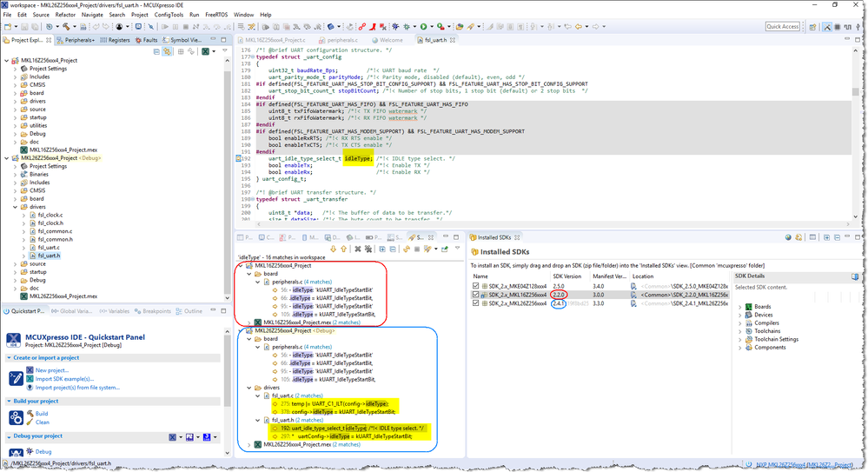The image size is (868, 472).
Task: Uncheck SDK_2.x_MKL26Z256xxx4 checkbox
Action: click(475, 303)
